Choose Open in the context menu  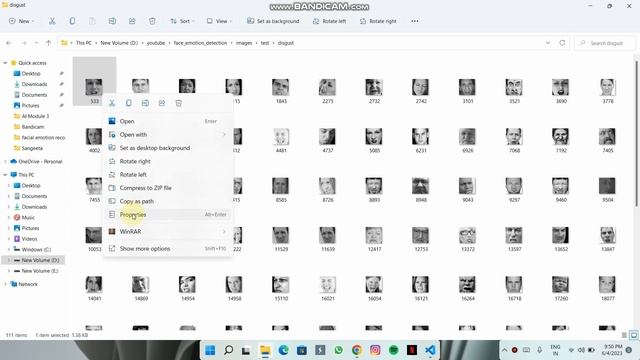point(167,121)
